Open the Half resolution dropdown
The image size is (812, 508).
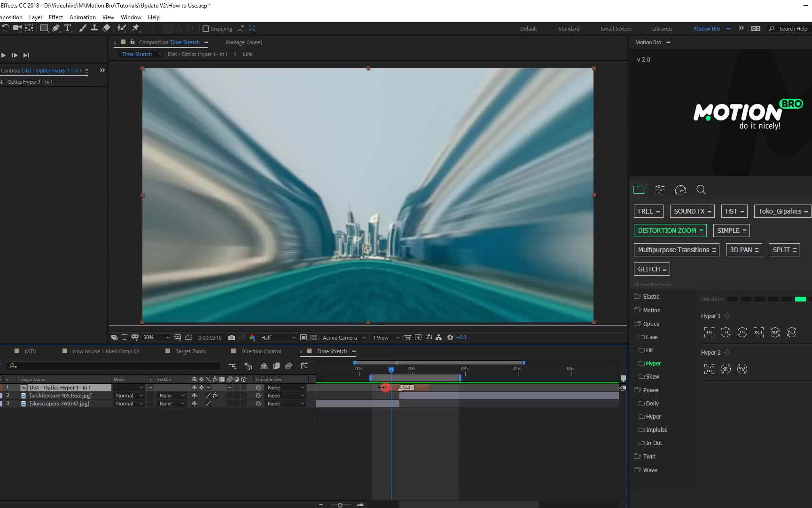click(x=278, y=338)
